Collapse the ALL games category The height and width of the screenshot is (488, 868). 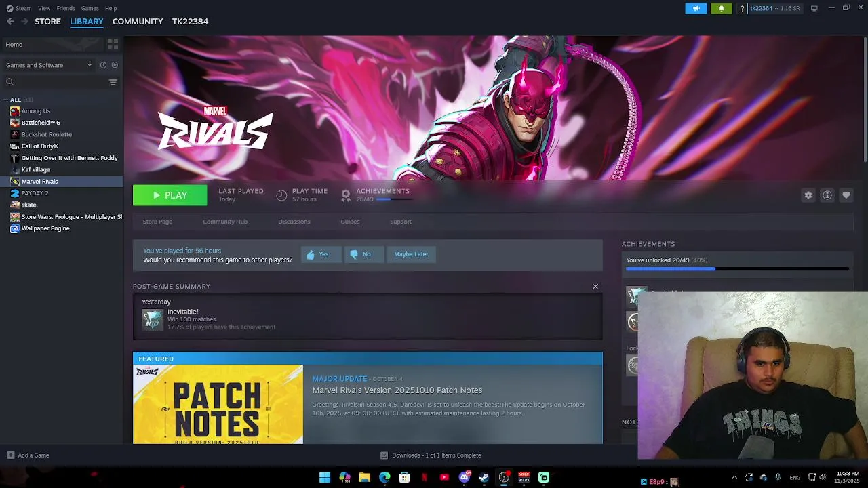5,100
